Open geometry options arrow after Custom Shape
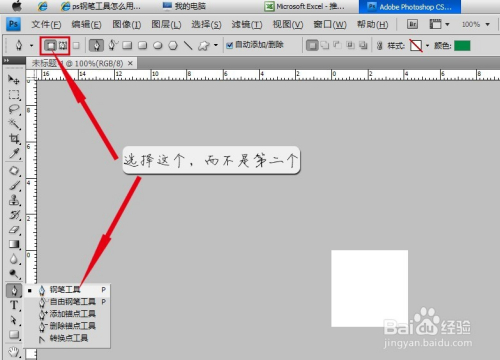The image size is (500, 360). tap(216, 45)
